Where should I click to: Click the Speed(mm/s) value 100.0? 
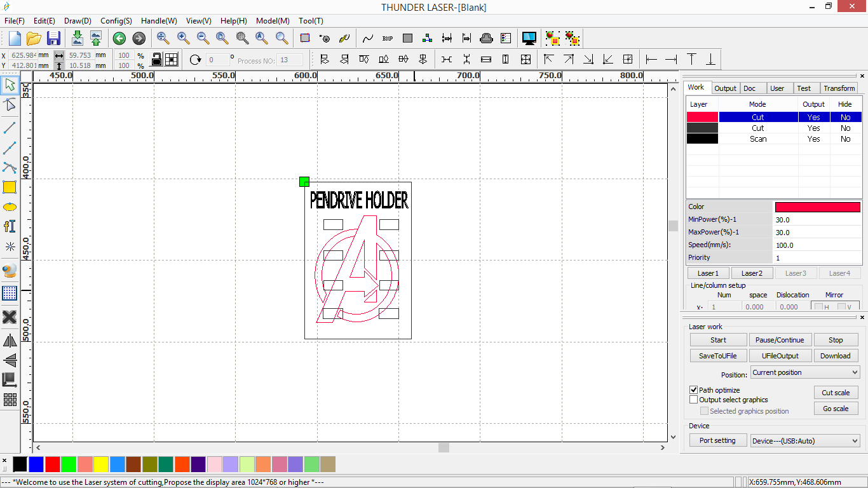coord(817,245)
